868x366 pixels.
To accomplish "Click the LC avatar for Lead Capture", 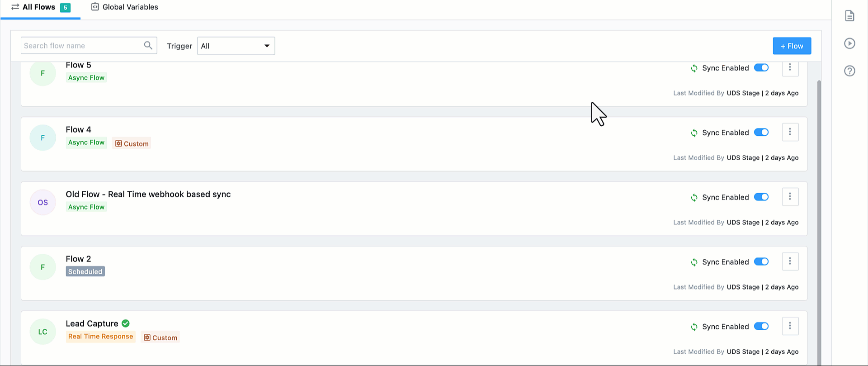I will tap(42, 332).
